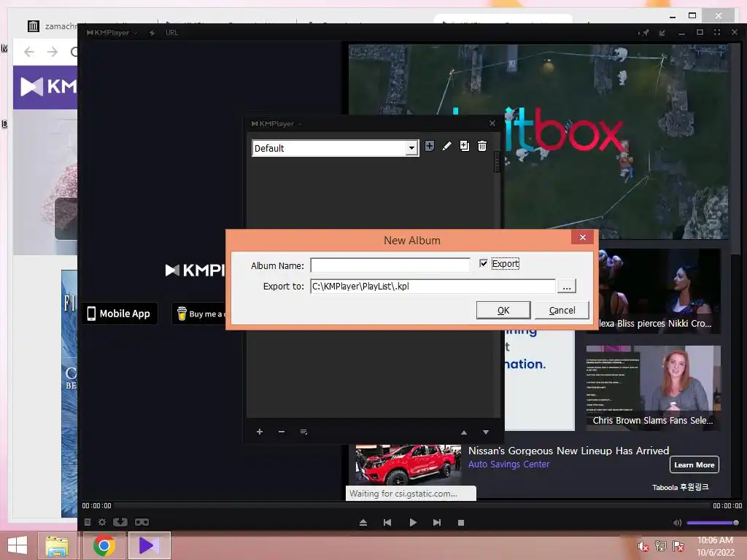
Task: Toggle VR 360 mode icon
Action: pyautogui.click(x=142, y=522)
